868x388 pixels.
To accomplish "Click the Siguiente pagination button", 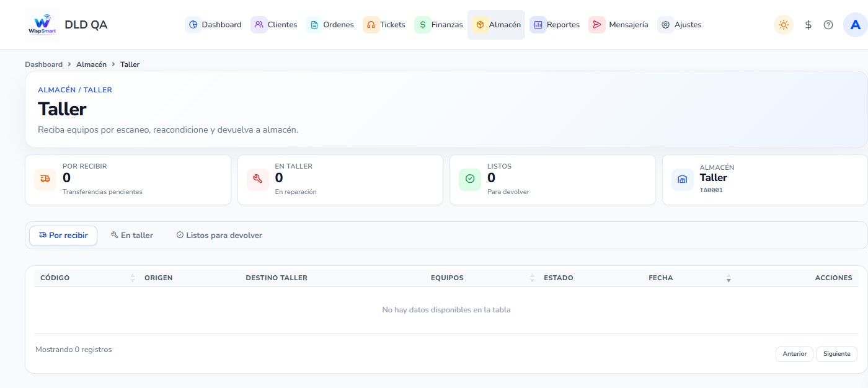I will coord(836,354).
